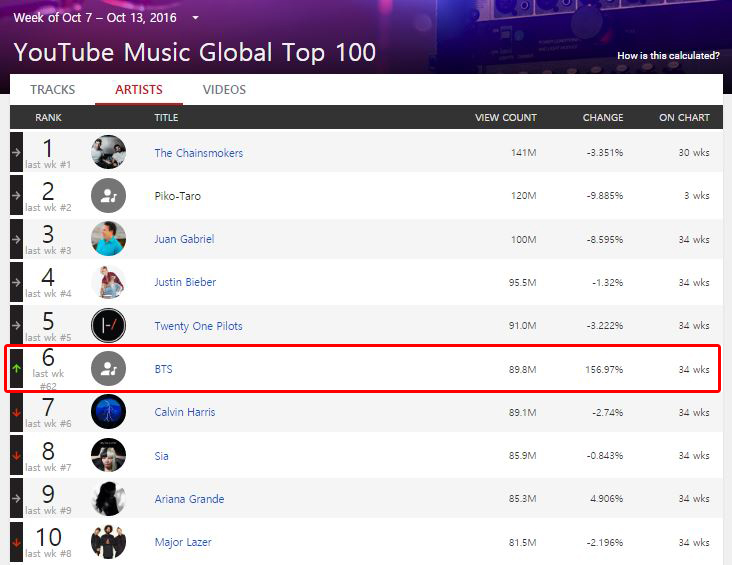Click the BTS placeholder artist icon
The width and height of the screenshot is (732, 565).
coord(108,368)
